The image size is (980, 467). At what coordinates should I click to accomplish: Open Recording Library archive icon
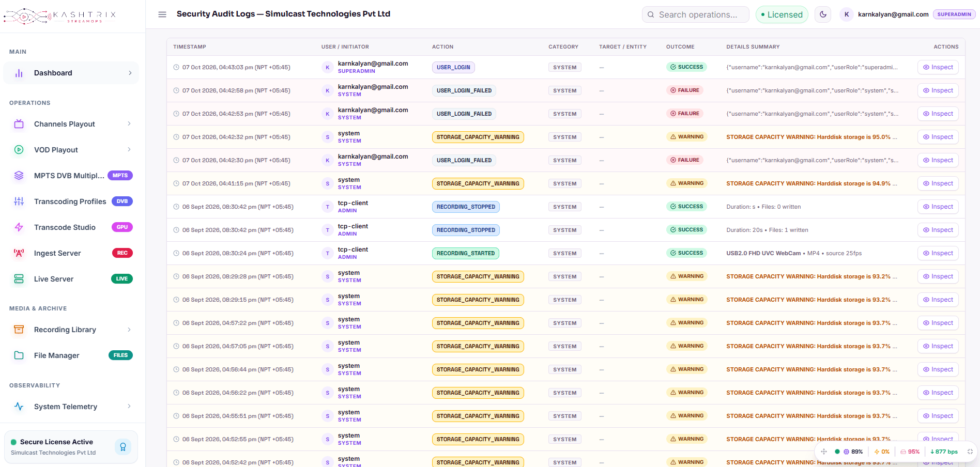point(19,330)
